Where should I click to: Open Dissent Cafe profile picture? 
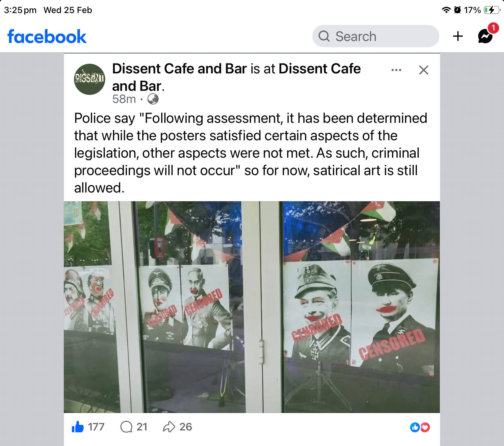90,79
